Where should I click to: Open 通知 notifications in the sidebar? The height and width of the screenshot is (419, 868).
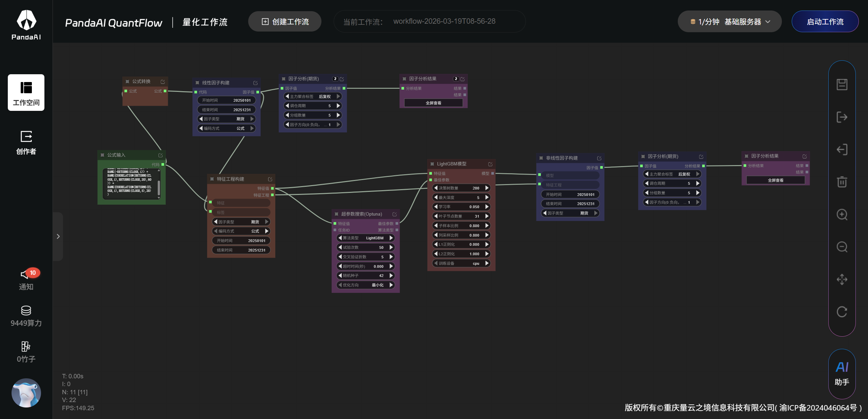click(26, 280)
